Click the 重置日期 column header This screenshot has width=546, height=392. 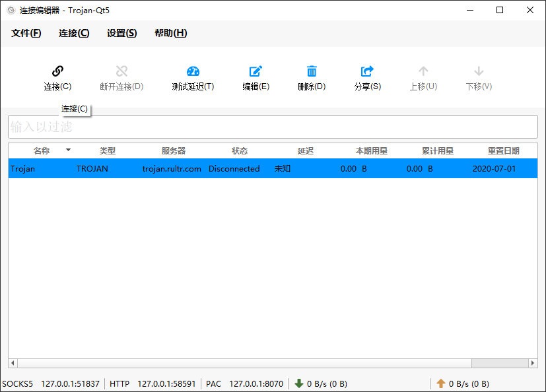pos(504,150)
